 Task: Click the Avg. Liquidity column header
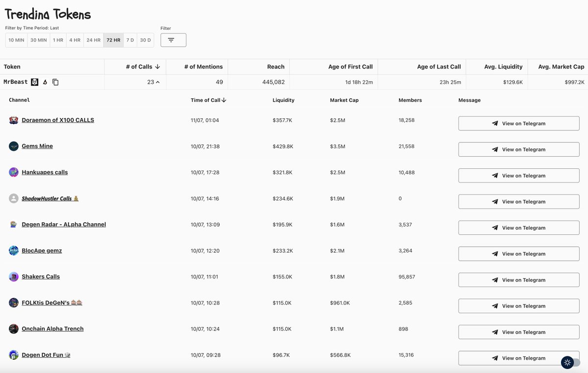[503, 67]
